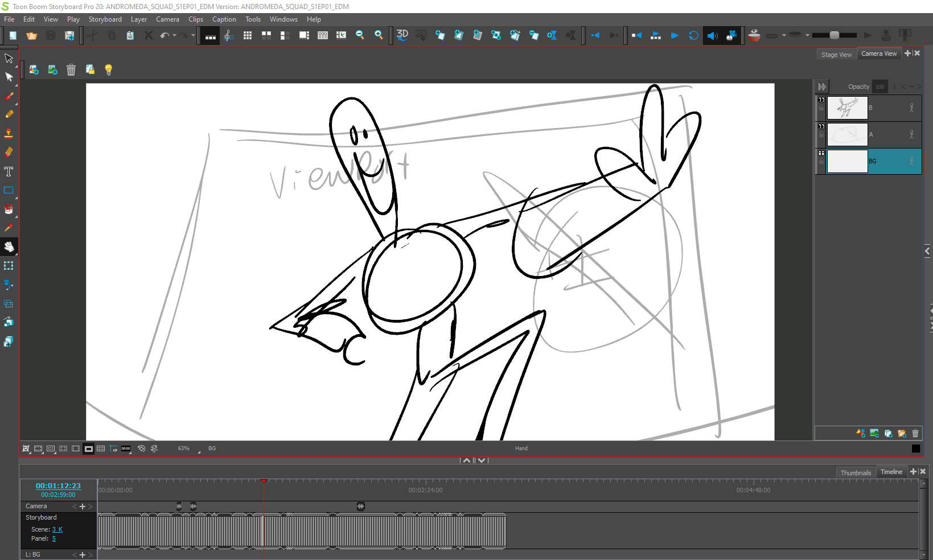This screenshot has height=560, width=933.
Task: Toggle visibility of layer A
Action: point(821,126)
